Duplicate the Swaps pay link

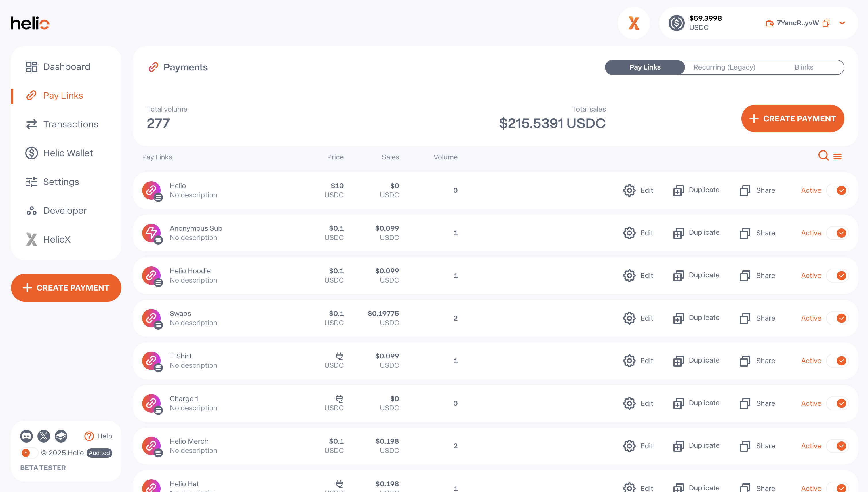pyautogui.click(x=696, y=318)
